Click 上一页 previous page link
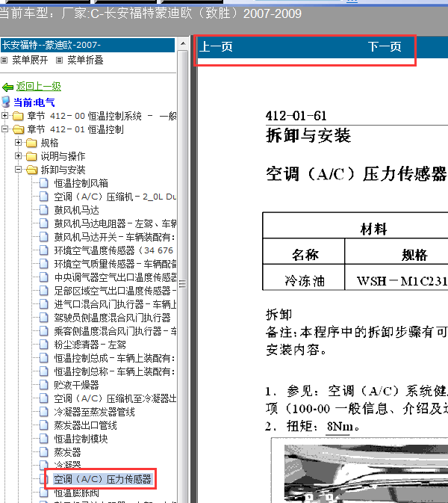 pyautogui.click(x=216, y=47)
